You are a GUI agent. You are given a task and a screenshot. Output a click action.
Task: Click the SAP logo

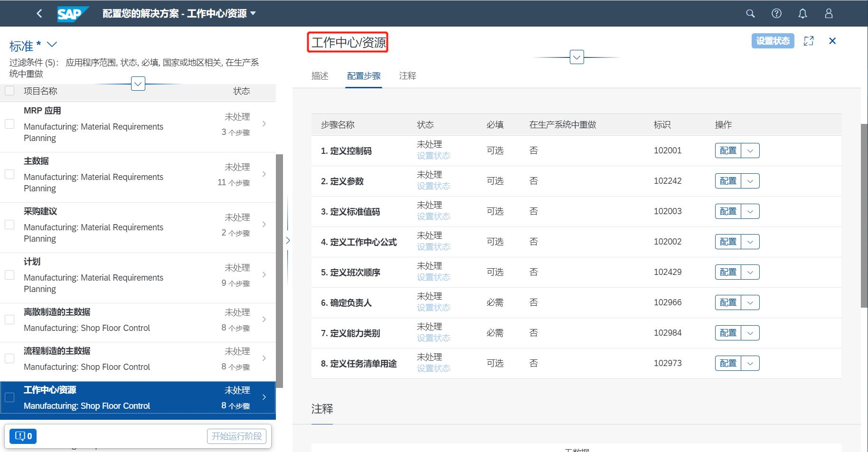pyautogui.click(x=72, y=13)
